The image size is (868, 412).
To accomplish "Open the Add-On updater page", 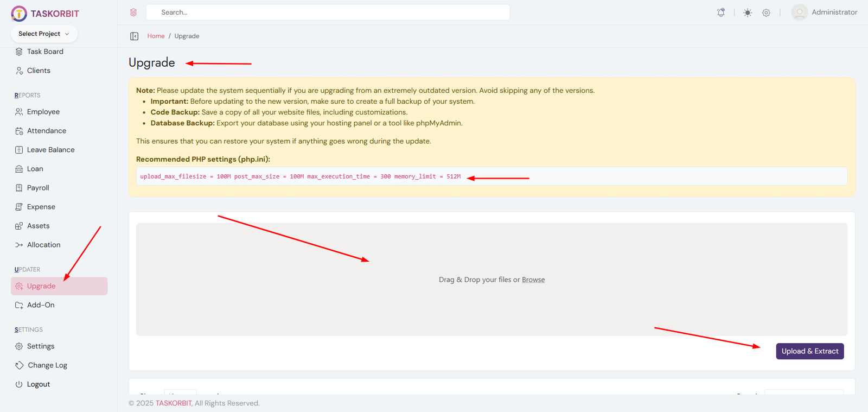I will click(41, 305).
